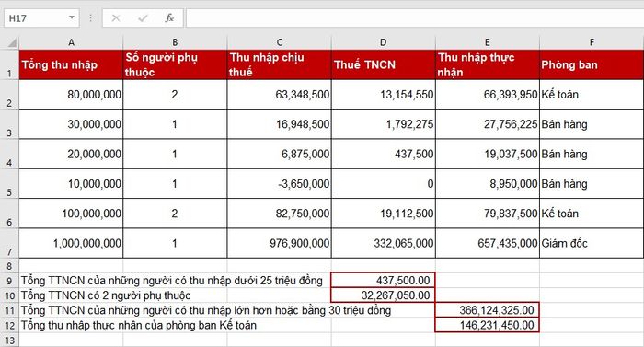Open the Insert Function fx icon
The width and height of the screenshot is (644, 347).
169,18
